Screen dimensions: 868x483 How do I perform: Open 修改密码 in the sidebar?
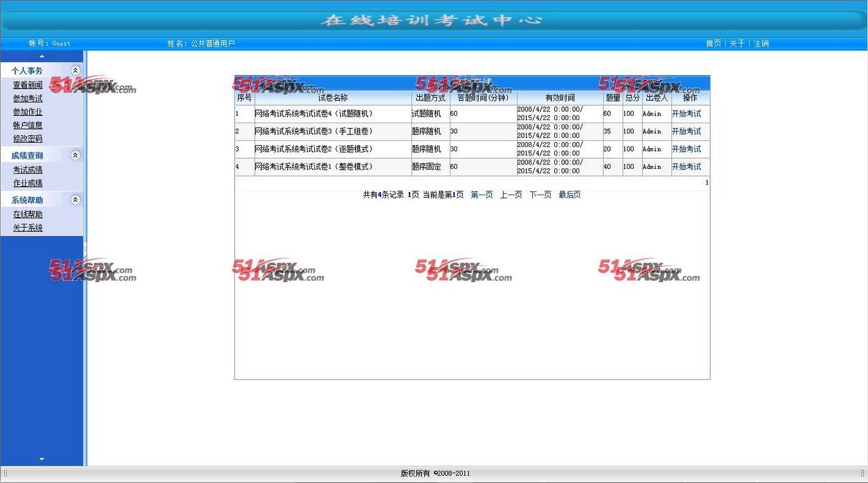tap(28, 139)
